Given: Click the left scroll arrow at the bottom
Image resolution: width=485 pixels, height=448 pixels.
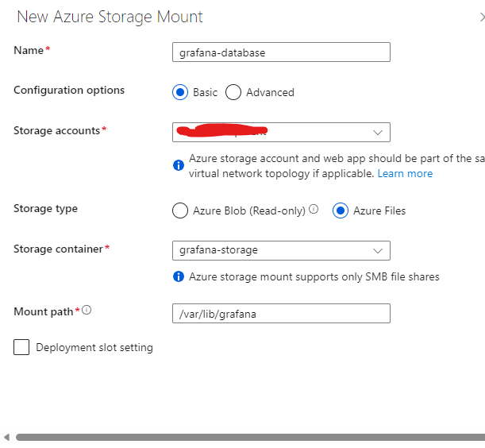Looking at the screenshot, I should [6, 437].
